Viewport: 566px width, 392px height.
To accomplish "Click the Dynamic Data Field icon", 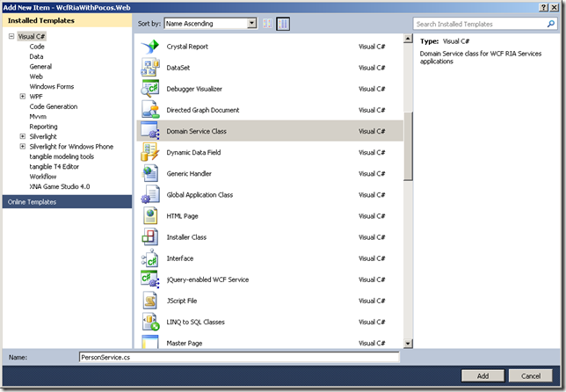I will coord(150,152).
